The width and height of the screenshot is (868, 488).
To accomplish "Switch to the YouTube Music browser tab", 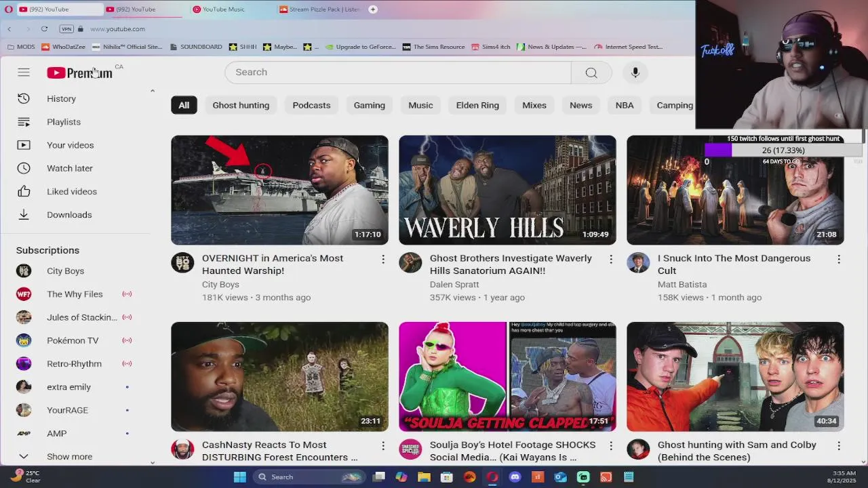I will (x=223, y=9).
